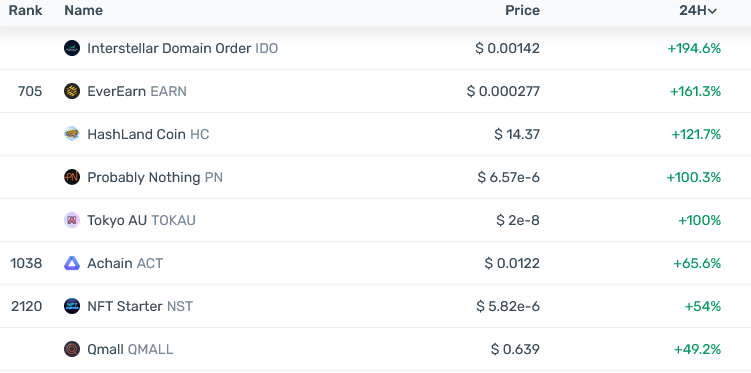Select the Achain ACT name link
This screenshot has height=373, width=751.
point(125,263)
